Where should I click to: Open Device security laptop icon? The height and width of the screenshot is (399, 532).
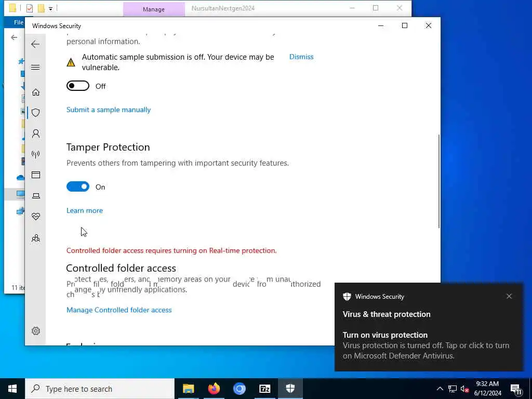tap(36, 196)
